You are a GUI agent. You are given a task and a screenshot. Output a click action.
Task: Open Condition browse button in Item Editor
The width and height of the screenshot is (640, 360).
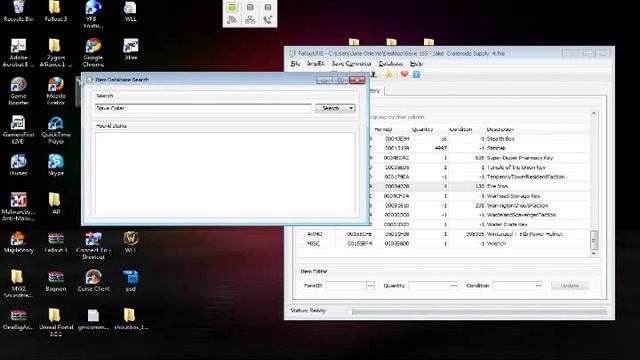click(x=538, y=285)
